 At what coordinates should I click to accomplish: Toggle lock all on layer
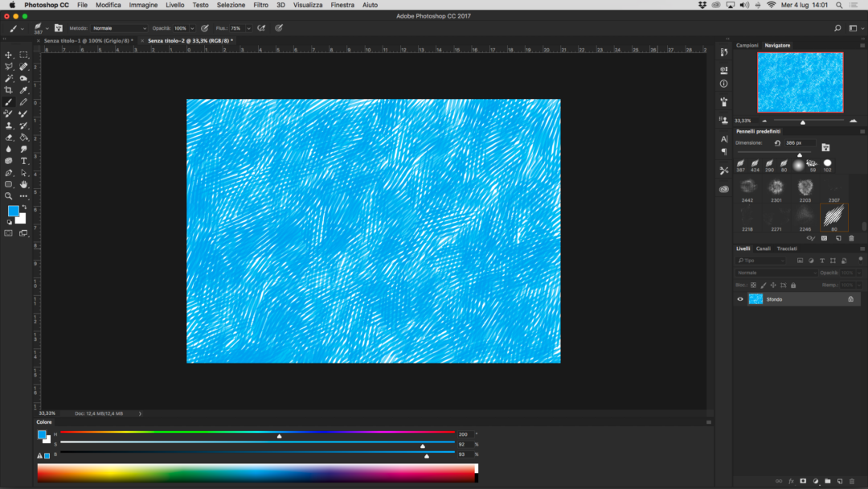click(x=793, y=286)
